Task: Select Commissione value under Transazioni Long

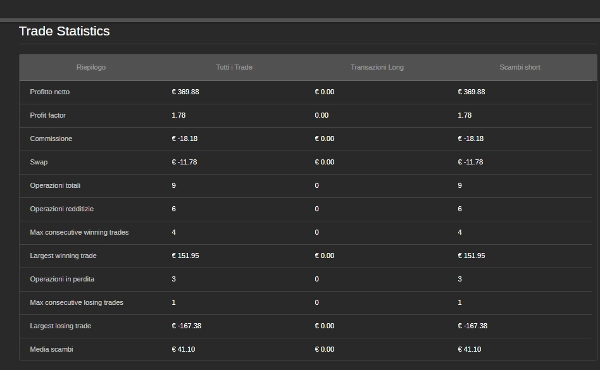Action: [x=324, y=139]
